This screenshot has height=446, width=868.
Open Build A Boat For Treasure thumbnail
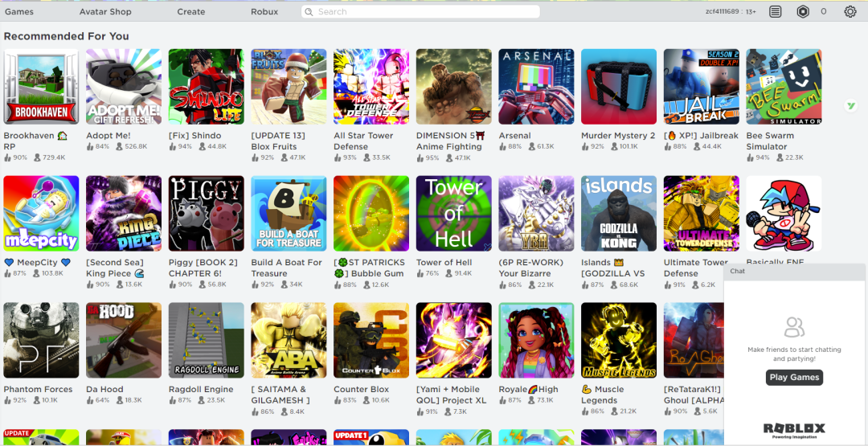coord(289,214)
